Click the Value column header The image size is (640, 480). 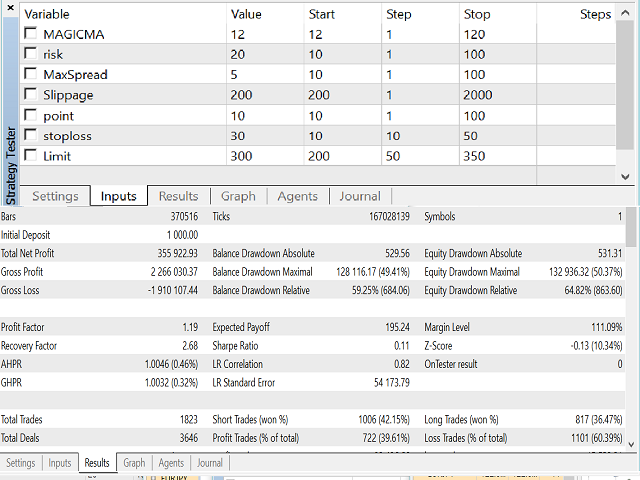click(265, 14)
